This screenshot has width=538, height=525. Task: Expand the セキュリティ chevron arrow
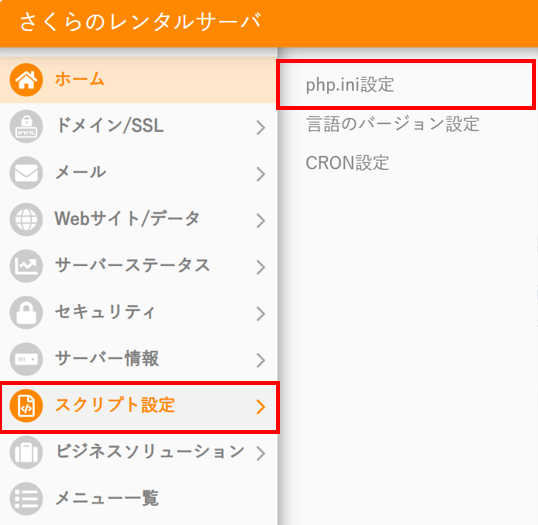261,314
